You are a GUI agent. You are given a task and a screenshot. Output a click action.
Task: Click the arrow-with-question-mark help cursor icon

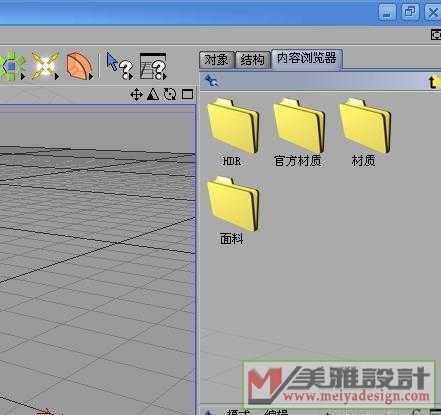119,66
